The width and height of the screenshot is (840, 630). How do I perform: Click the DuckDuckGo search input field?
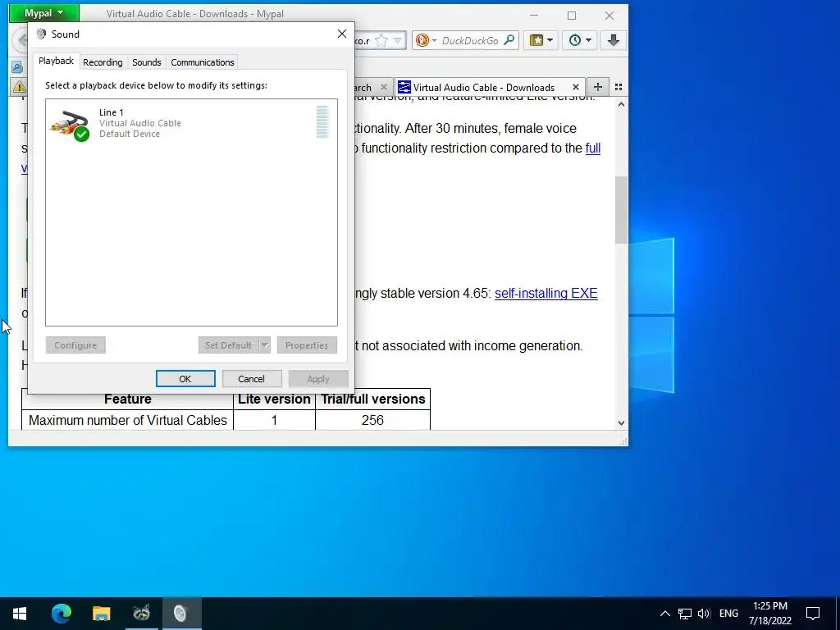pos(470,40)
